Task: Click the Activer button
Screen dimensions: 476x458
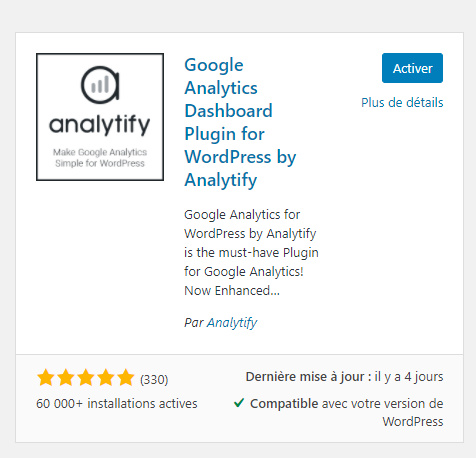Action: pos(412,68)
